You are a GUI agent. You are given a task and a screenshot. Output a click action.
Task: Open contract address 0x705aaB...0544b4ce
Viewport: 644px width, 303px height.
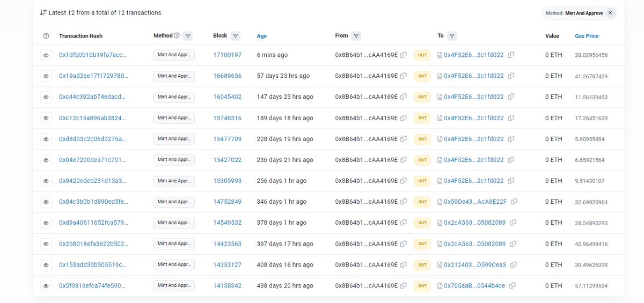pos(474,286)
